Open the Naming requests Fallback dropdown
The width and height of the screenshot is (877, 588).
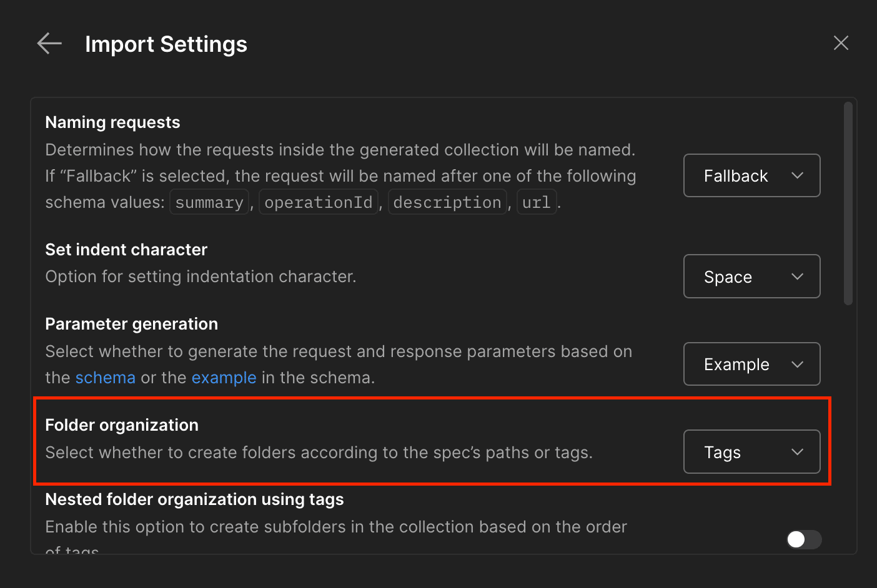coord(751,175)
